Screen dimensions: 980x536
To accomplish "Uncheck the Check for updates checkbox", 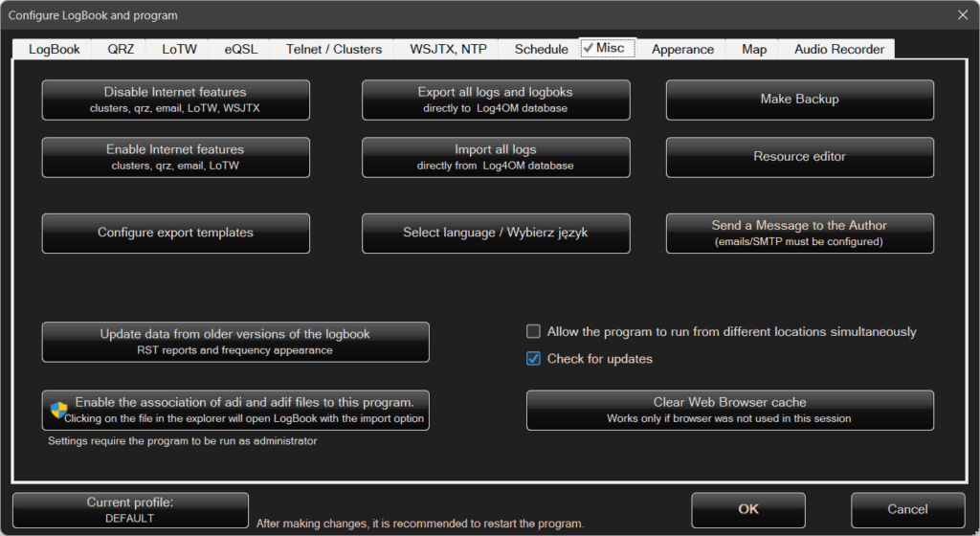I will pos(534,359).
